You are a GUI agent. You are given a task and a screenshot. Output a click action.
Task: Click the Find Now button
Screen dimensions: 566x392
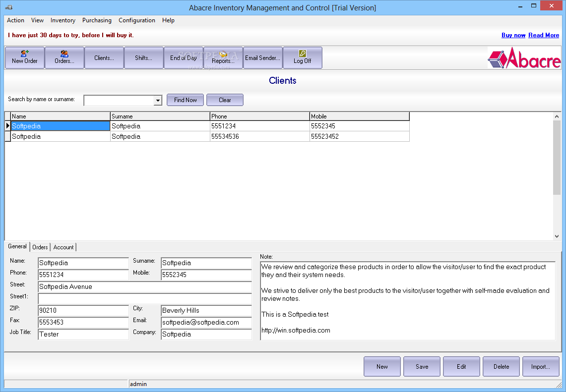click(185, 100)
